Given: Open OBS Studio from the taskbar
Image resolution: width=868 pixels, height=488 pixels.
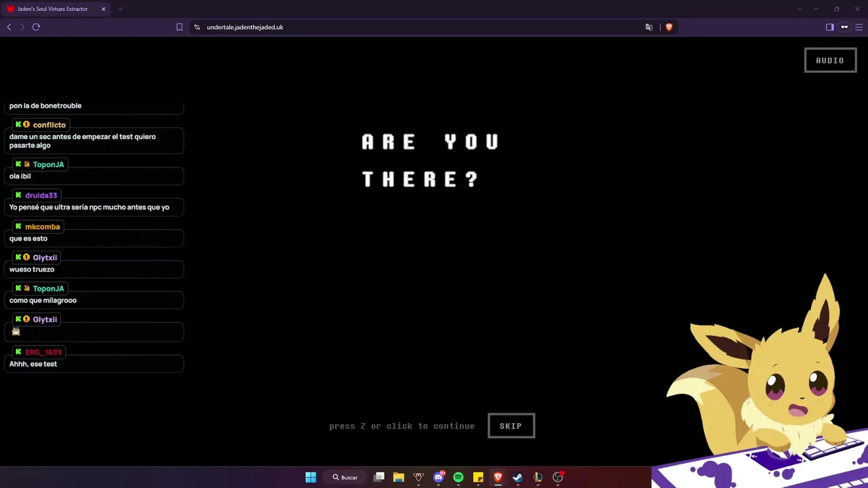Looking at the screenshot, I should coord(557,477).
